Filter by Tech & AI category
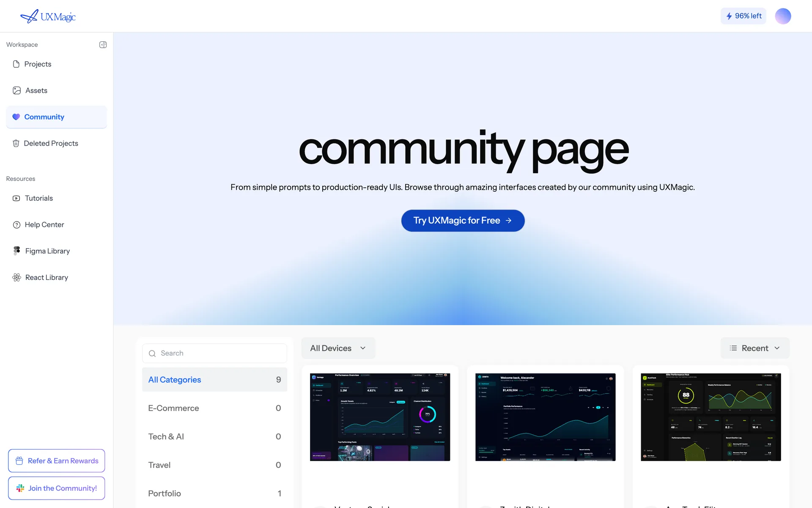The image size is (812, 508). click(214, 436)
